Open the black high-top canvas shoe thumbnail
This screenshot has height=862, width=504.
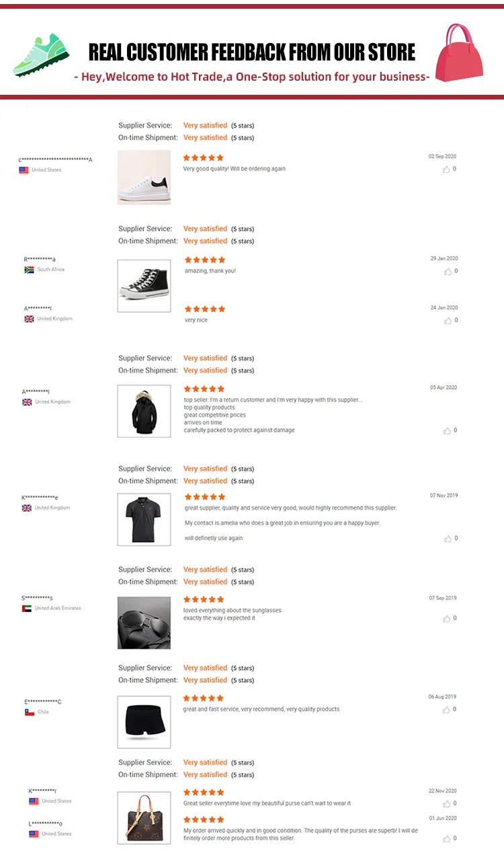144,286
